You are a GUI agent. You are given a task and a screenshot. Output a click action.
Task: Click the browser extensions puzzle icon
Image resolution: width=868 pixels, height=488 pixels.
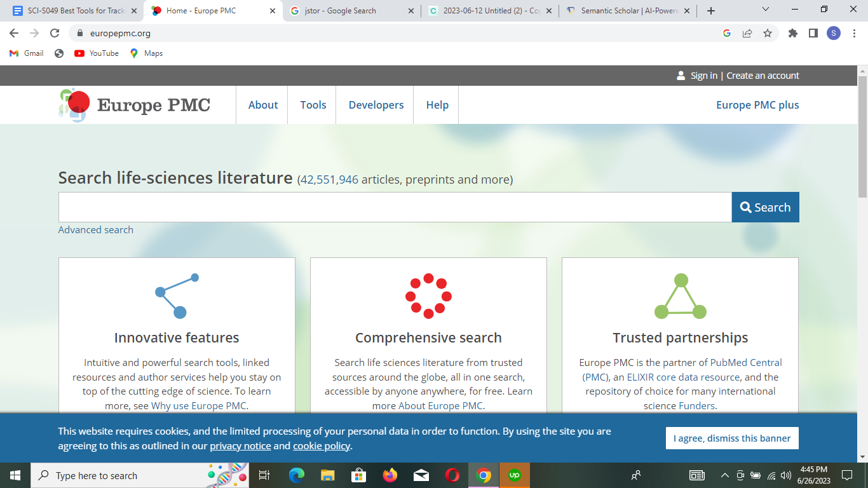(792, 33)
